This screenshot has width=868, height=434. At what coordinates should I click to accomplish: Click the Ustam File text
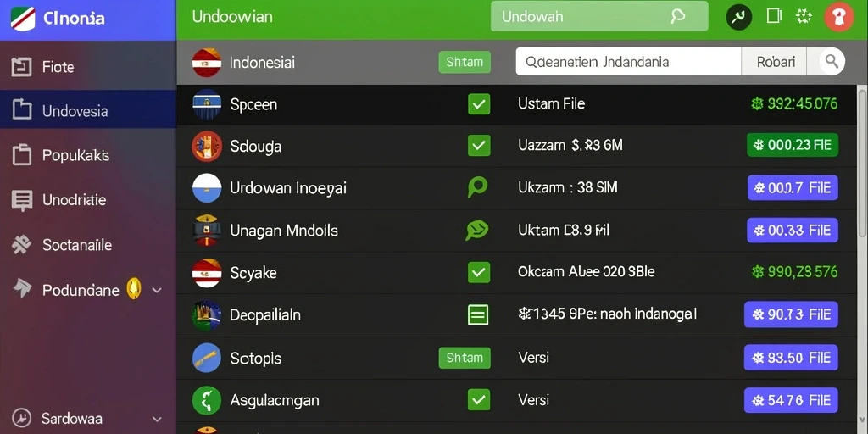(551, 103)
